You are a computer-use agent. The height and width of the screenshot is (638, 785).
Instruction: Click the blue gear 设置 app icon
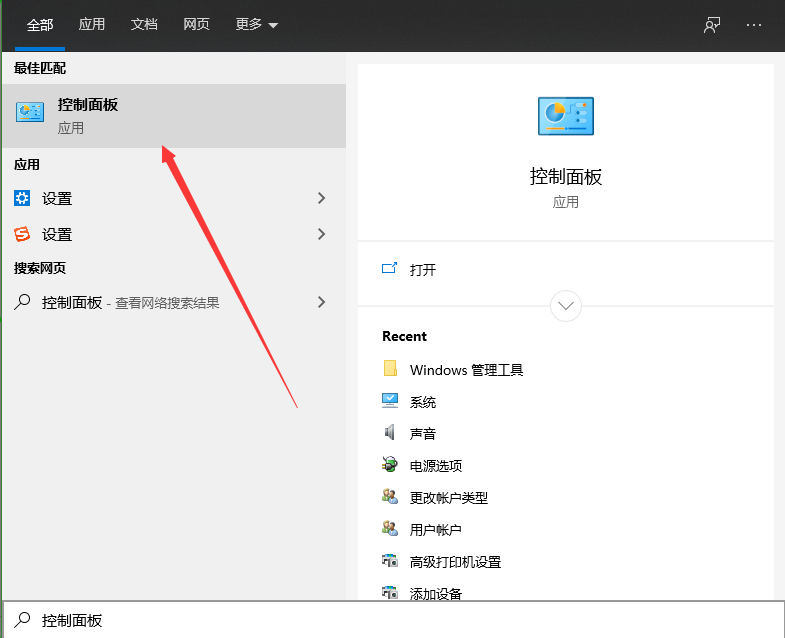(x=22, y=198)
